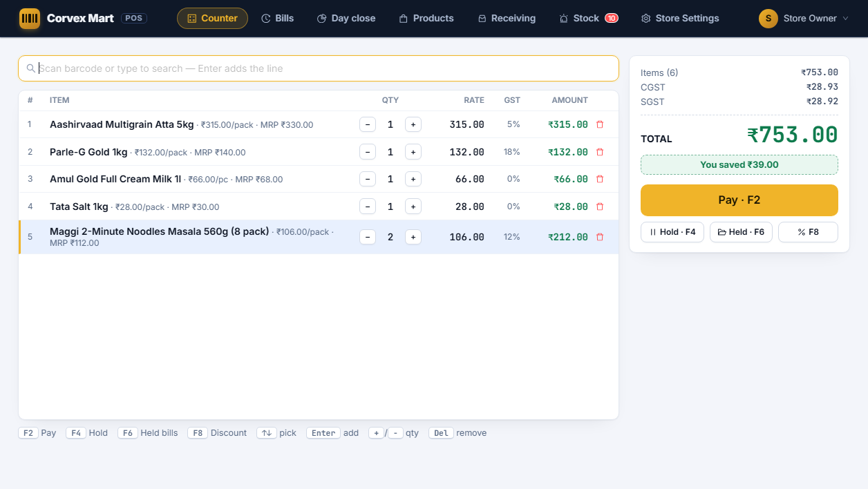This screenshot has height=489, width=868.
Task: Click the AMOUNT column header
Action: coord(569,100)
